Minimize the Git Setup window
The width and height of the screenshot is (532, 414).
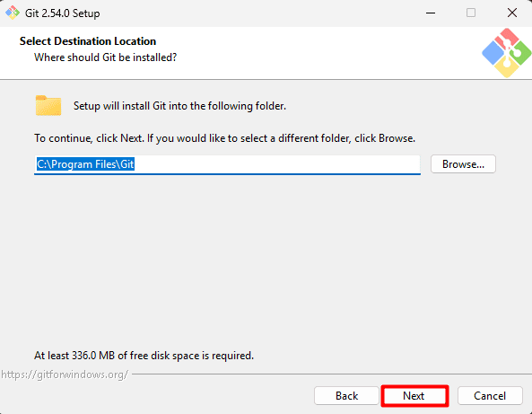coord(431,13)
